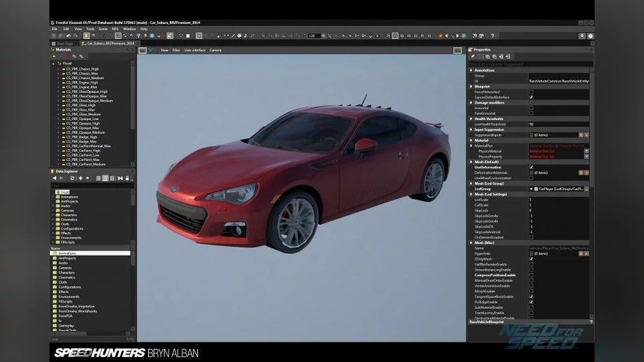Collapse the Annotations property section
644x362 pixels.
[471, 70]
